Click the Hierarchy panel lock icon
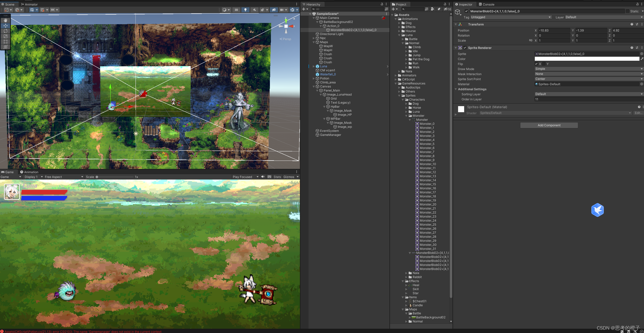The width and height of the screenshot is (644, 333). click(382, 4)
